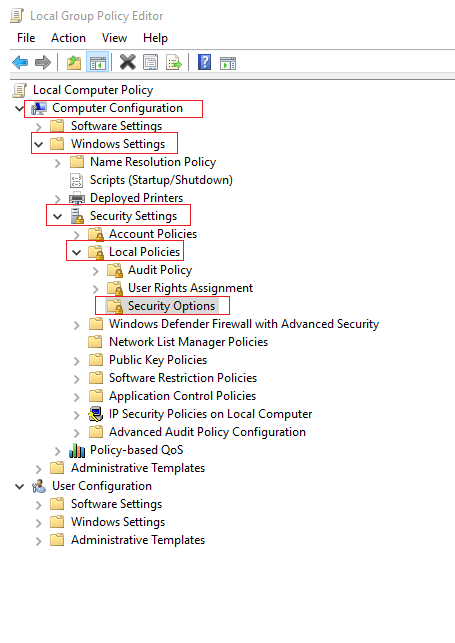Click the Network List Manager Policies folder icon
The image size is (455, 643).
[96, 342]
